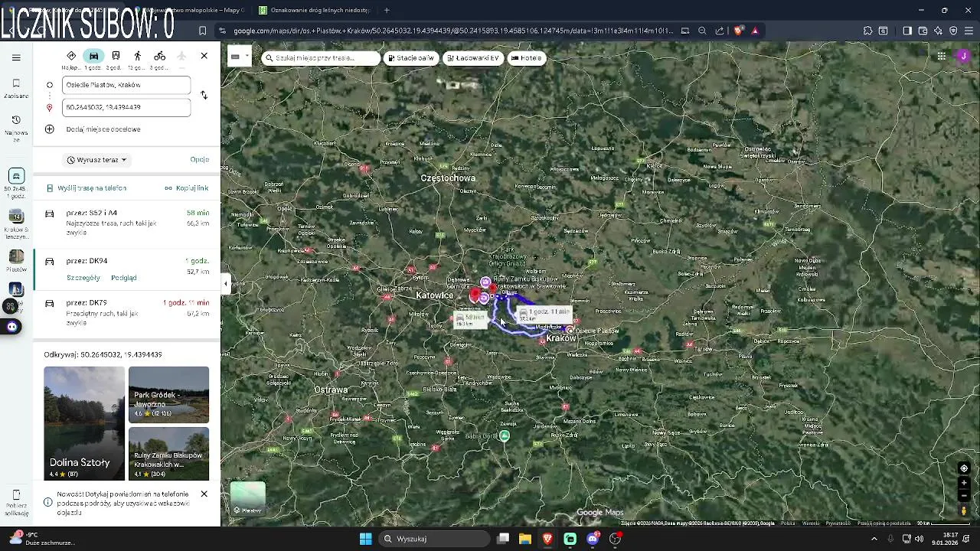Open browser main menu
The width and height of the screenshot is (980, 551).
969,31
